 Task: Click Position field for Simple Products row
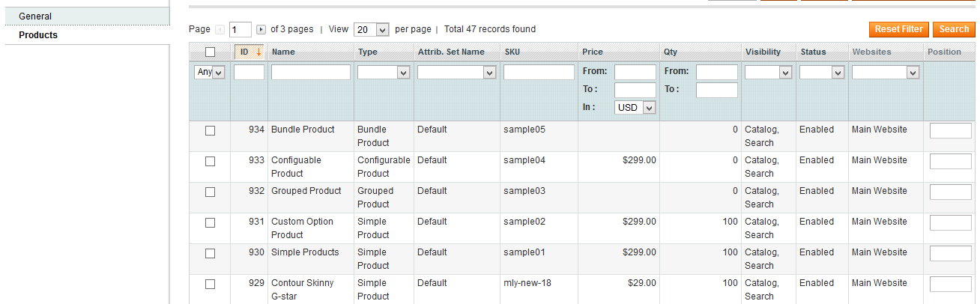pyautogui.click(x=951, y=253)
